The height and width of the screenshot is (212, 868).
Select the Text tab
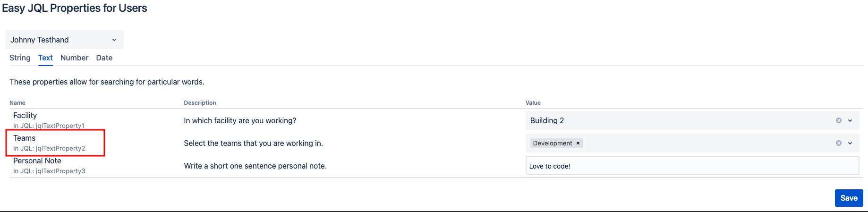[45, 58]
